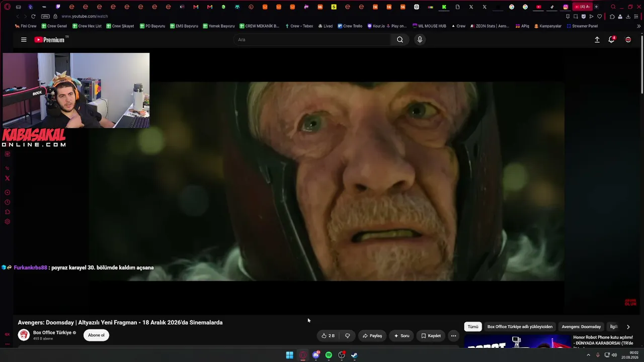Open the Opera menu logo
This screenshot has height=362, width=644.
[7, 7]
